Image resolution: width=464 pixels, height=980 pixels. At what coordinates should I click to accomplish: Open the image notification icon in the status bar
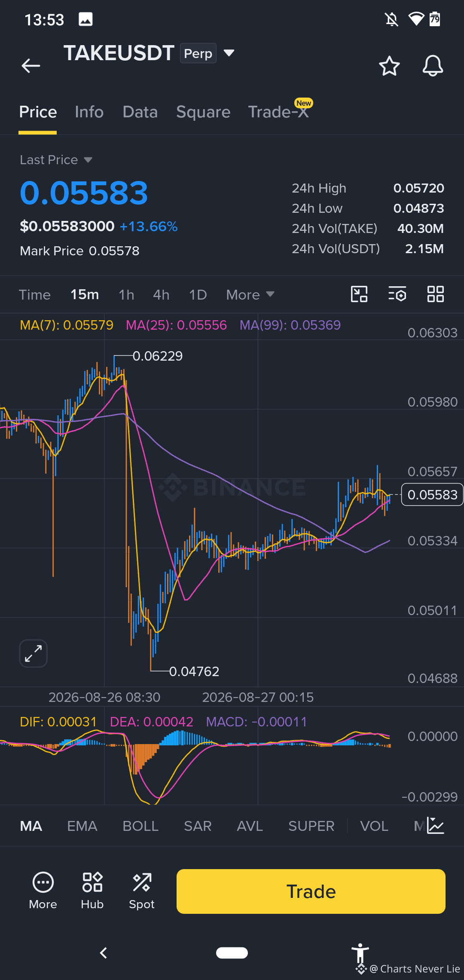pos(85,19)
